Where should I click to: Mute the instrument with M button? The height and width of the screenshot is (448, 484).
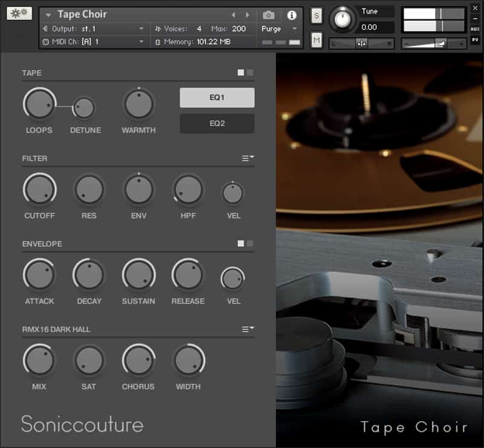coord(316,40)
